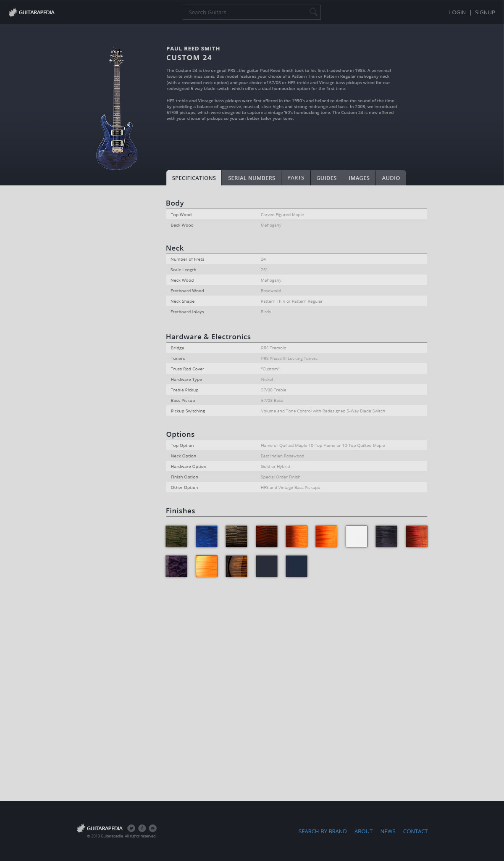
Task: Click the 'Pickup Switching' row label
Action: (x=188, y=411)
